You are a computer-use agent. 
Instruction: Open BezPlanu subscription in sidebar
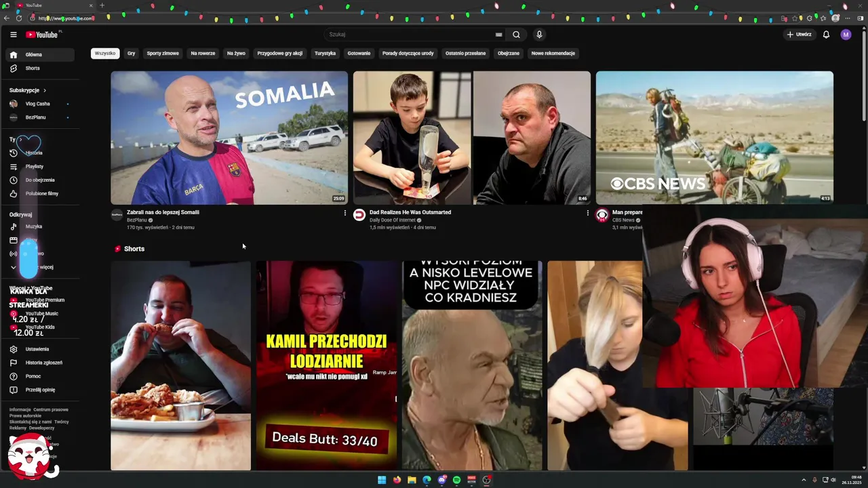pos(41,117)
